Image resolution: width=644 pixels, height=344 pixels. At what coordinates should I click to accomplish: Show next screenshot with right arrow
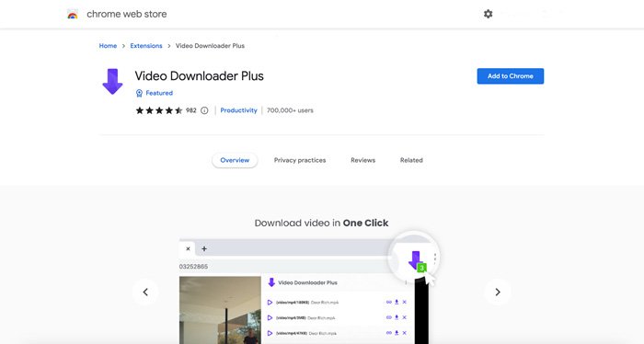coord(498,292)
